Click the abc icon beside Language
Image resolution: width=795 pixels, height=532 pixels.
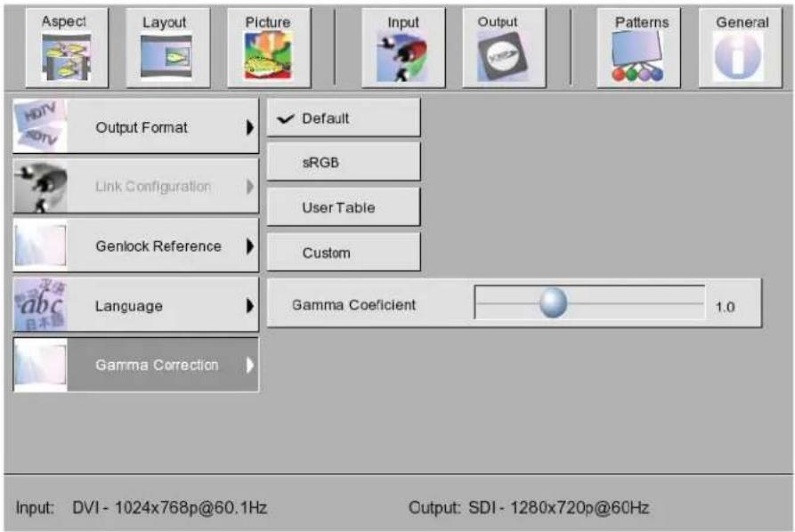(x=40, y=305)
